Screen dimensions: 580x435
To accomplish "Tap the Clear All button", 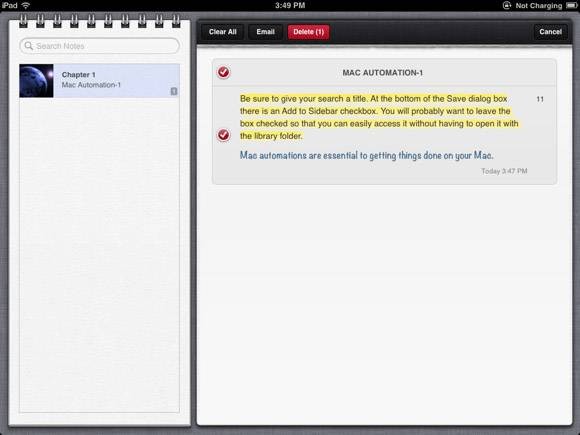I will point(222,32).
